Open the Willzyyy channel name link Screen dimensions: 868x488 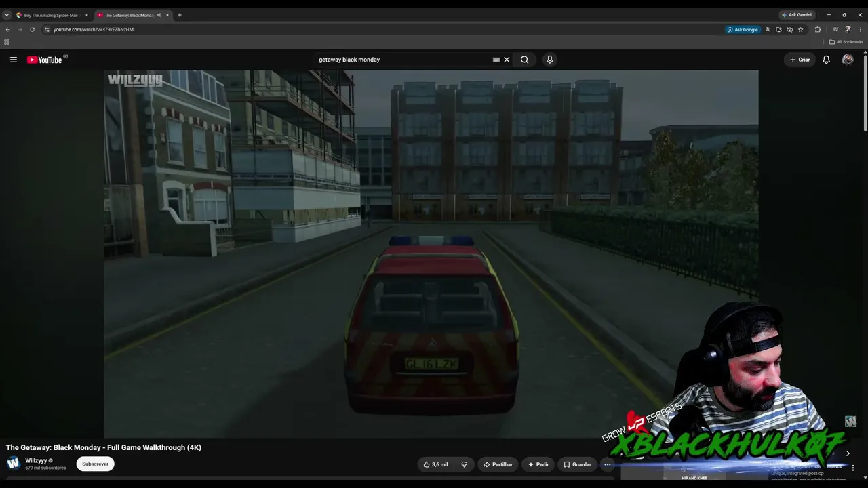36,460
